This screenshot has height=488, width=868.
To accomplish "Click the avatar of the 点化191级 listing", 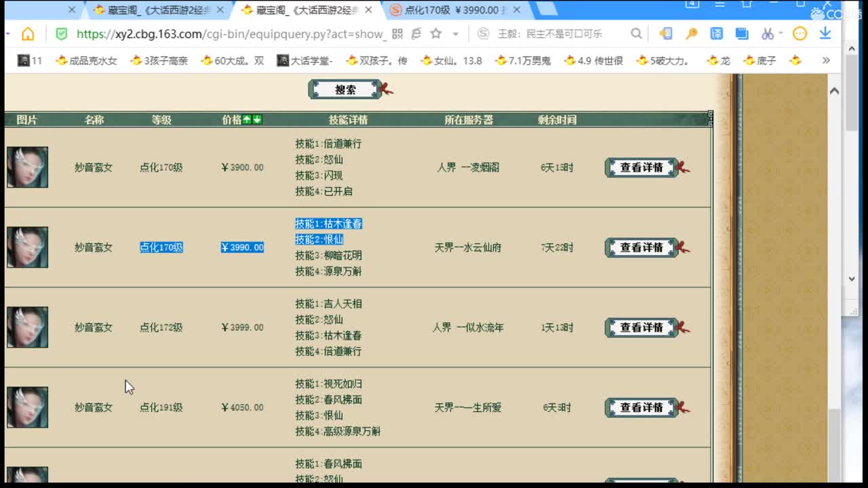I will click(28, 407).
